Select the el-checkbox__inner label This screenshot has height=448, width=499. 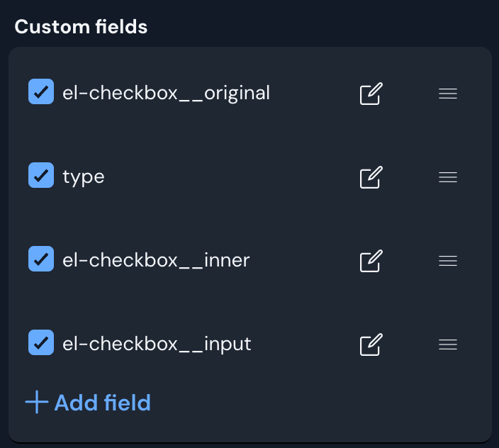(x=156, y=261)
